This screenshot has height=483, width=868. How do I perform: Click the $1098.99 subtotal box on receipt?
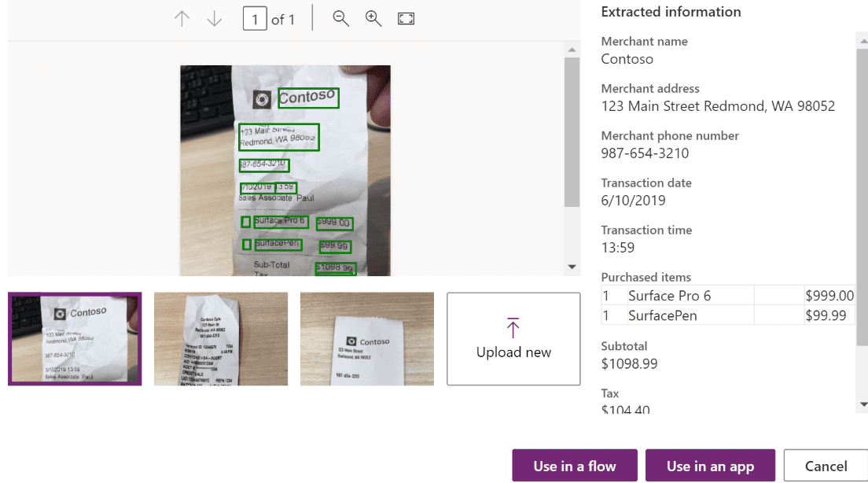point(335,269)
